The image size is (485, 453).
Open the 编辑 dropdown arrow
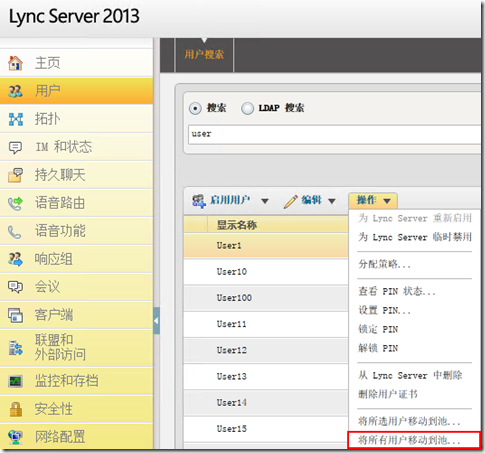(x=332, y=201)
